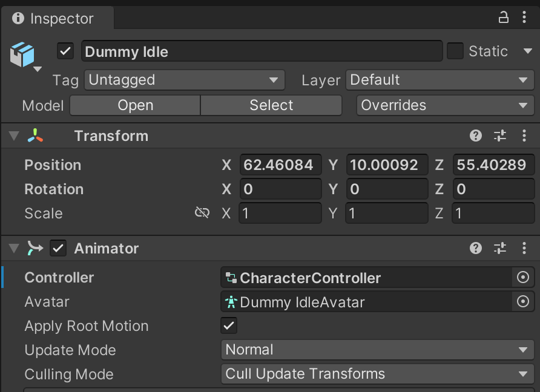Enable the Static checkbox
Screen dimensions: 540x392
(x=455, y=51)
